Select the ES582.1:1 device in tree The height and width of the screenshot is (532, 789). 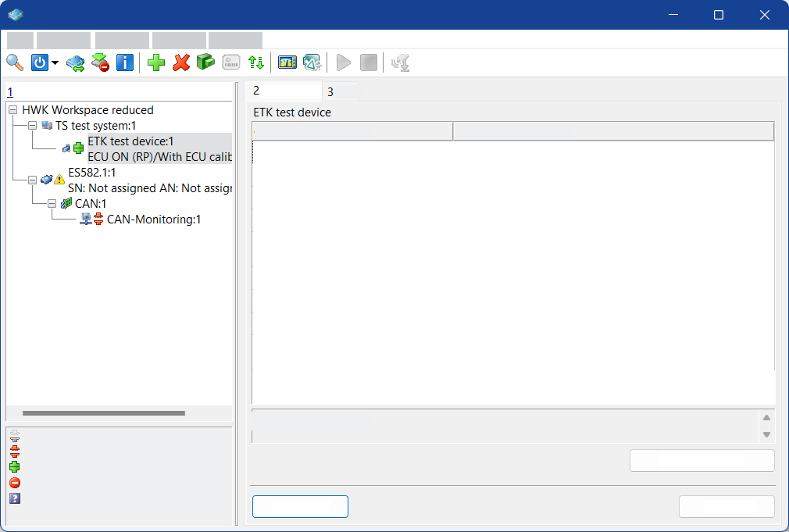[91, 173]
